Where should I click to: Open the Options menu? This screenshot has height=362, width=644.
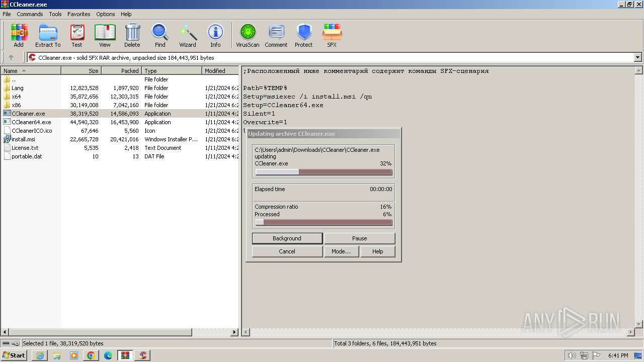pos(106,14)
